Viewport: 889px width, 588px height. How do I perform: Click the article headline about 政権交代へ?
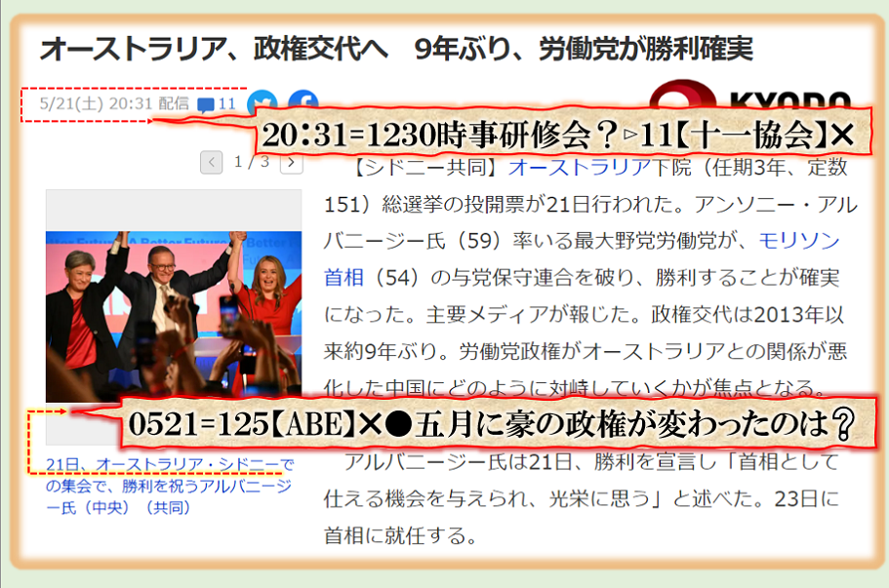(x=396, y=49)
